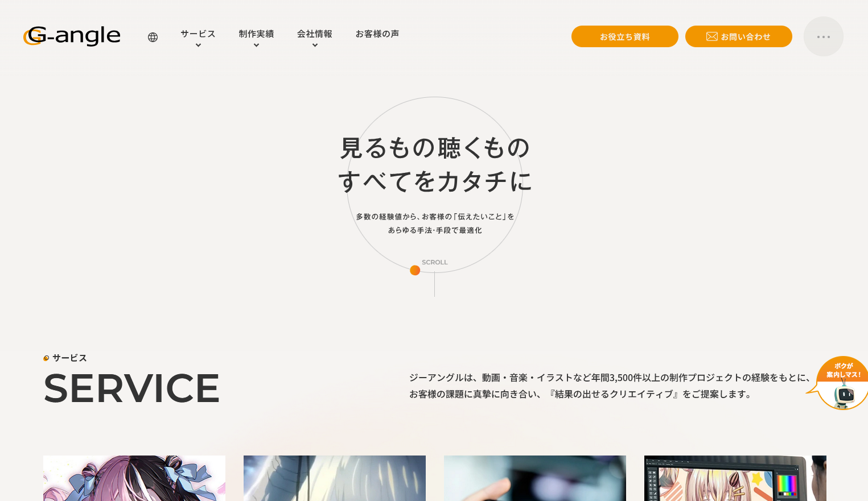Expand the 制作実績 dropdown chevron
The width and height of the screenshot is (868, 501).
click(x=256, y=45)
